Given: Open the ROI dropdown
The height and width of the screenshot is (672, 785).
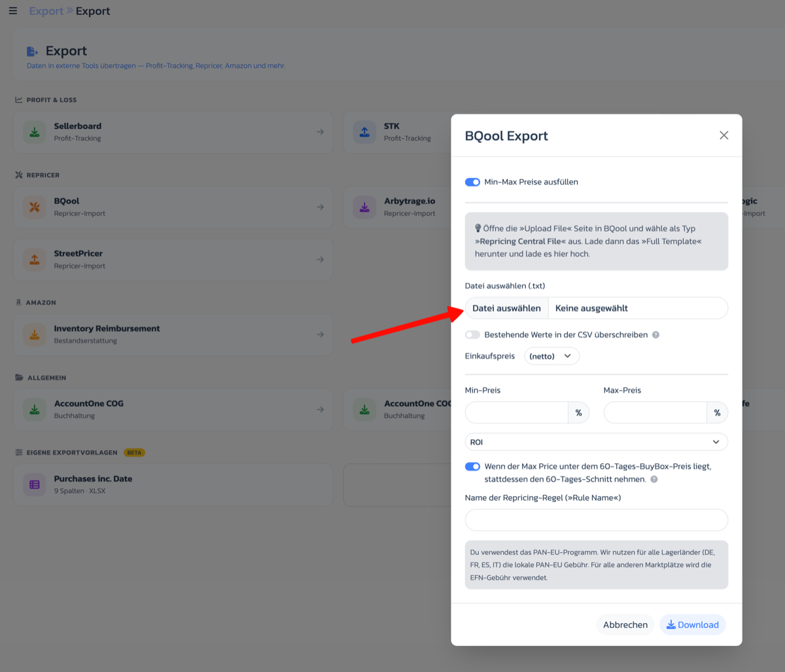Looking at the screenshot, I should 596,442.
